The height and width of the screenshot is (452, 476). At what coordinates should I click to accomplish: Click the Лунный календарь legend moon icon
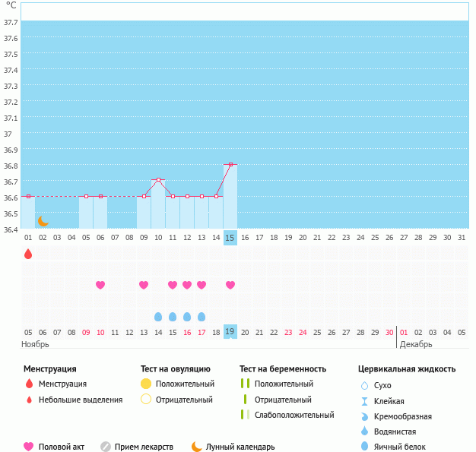(x=197, y=447)
